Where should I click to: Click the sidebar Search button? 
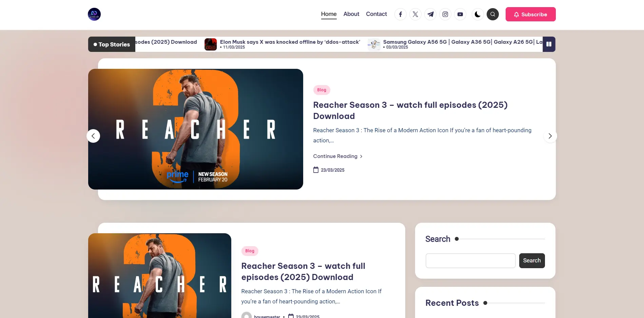point(532,261)
